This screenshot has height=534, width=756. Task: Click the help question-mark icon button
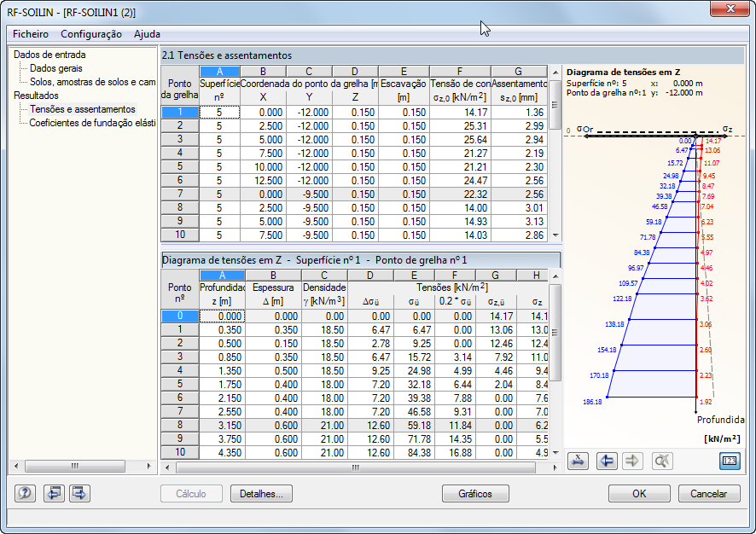(25, 493)
